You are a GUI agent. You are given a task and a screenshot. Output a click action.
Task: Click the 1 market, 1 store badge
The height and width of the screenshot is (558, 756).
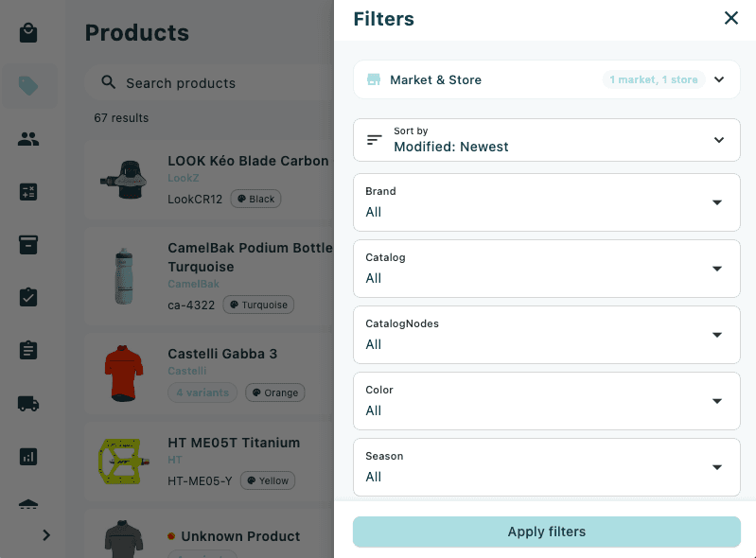click(x=653, y=79)
